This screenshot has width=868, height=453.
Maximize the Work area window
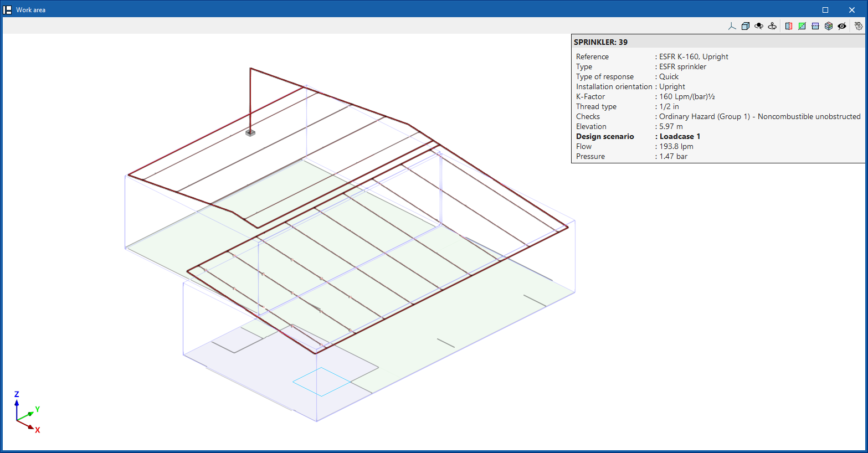825,10
